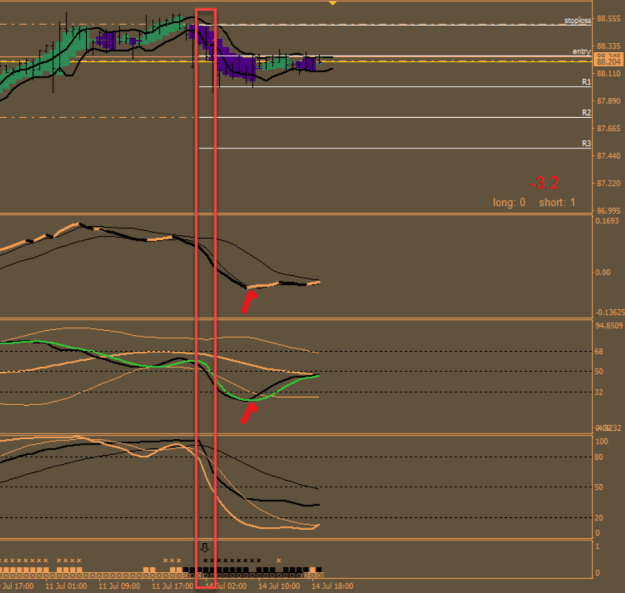Select the stoploss line label
This screenshot has width=625, height=593.
578,20
